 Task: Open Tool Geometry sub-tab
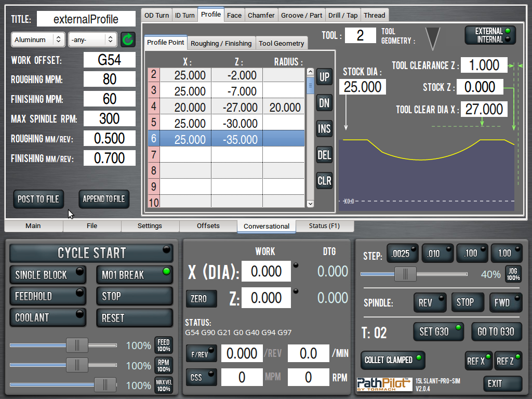281,44
